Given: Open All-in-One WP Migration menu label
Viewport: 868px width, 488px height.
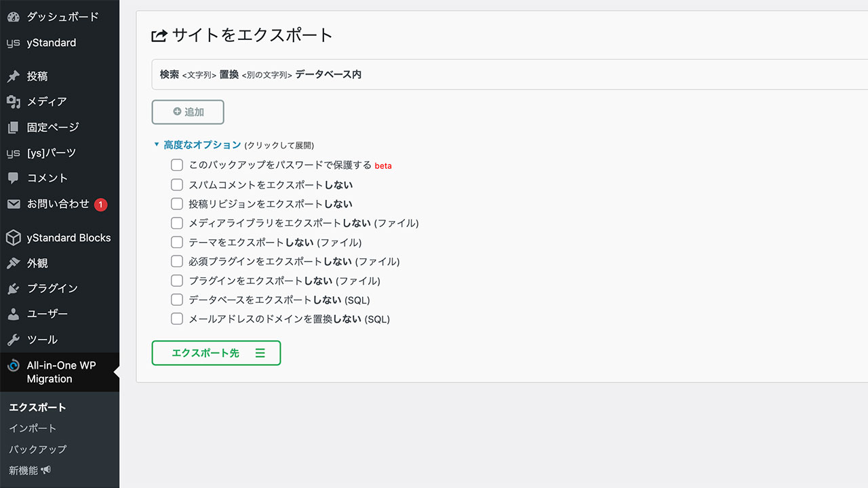Looking at the screenshot, I should click(61, 372).
